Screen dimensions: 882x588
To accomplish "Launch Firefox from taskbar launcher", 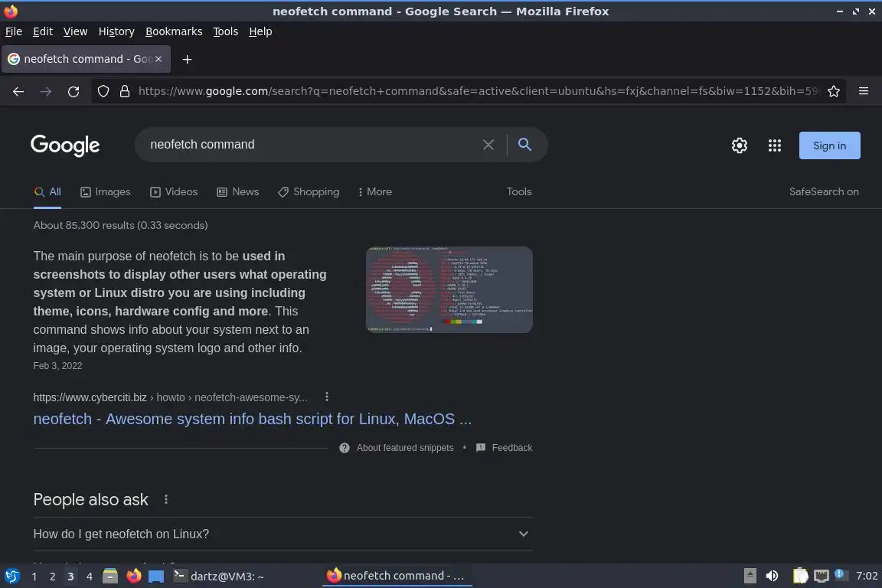I will click(x=134, y=576).
